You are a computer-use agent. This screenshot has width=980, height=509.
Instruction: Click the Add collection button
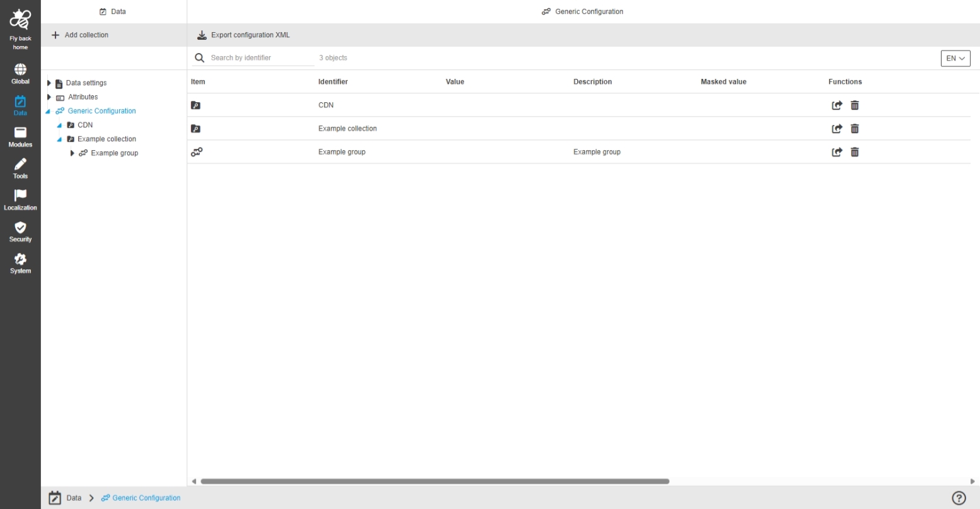[80, 35]
